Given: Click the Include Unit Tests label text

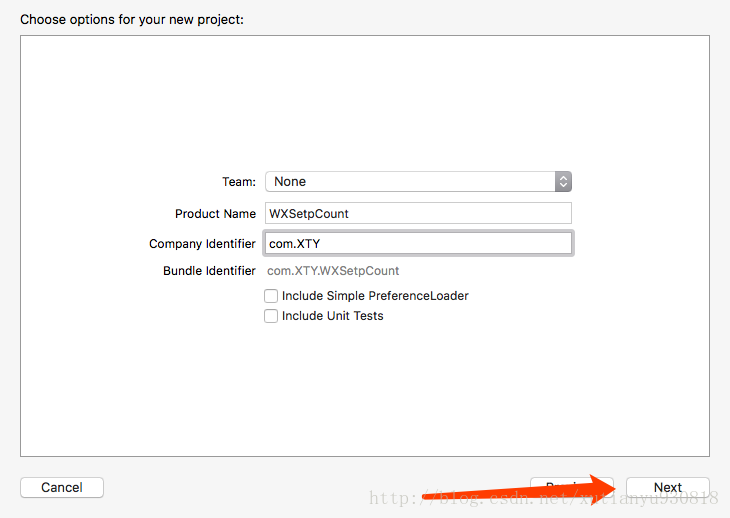Looking at the screenshot, I should tap(333, 316).
